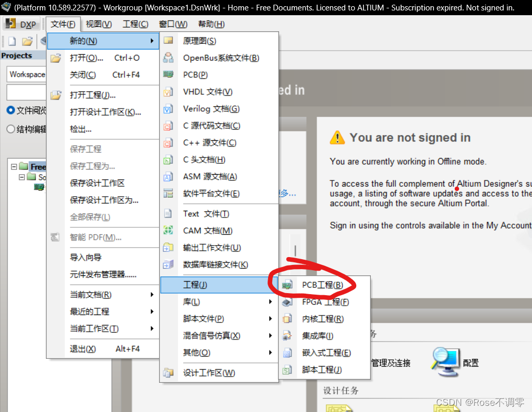The width and height of the screenshot is (532, 412).
Task: Click the ASM source document icon
Action: pos(168,176)
